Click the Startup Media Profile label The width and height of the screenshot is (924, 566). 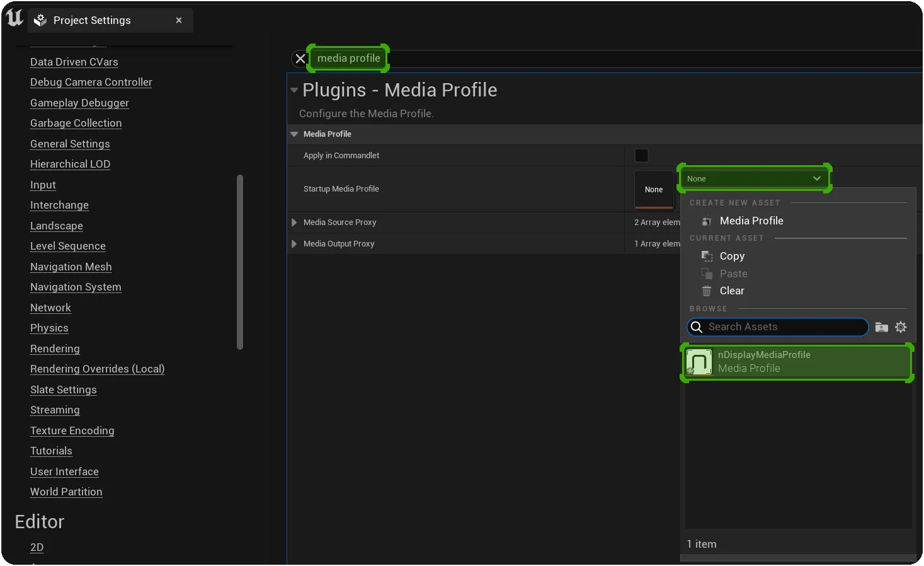pyautogui.click(x=341, y=189)
